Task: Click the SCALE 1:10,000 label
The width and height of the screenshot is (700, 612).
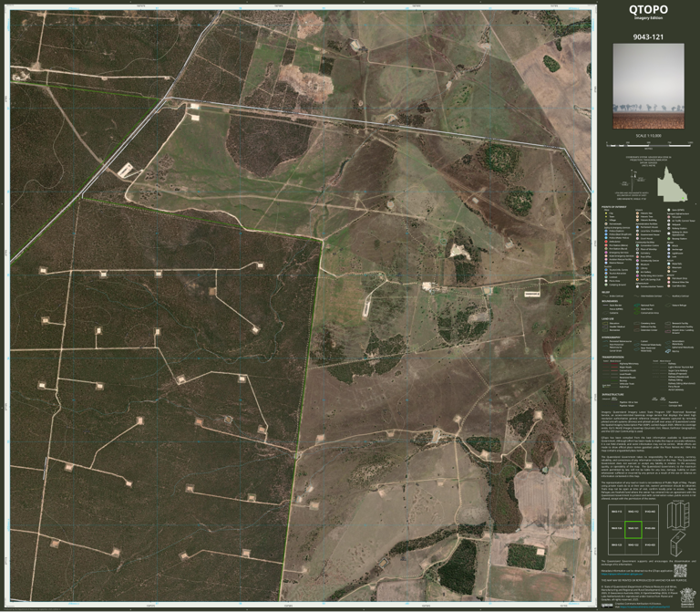Action: pyautogui.click(x=648, y=136)
